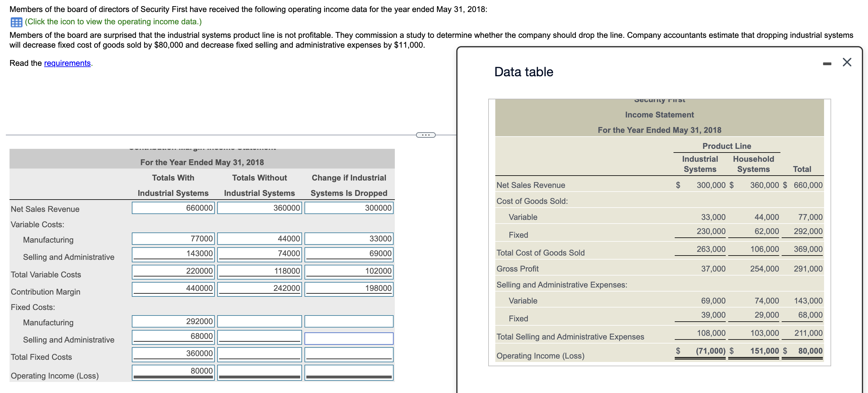Click fixed Selling and Administrative field 68000

(x=173, y=337)
